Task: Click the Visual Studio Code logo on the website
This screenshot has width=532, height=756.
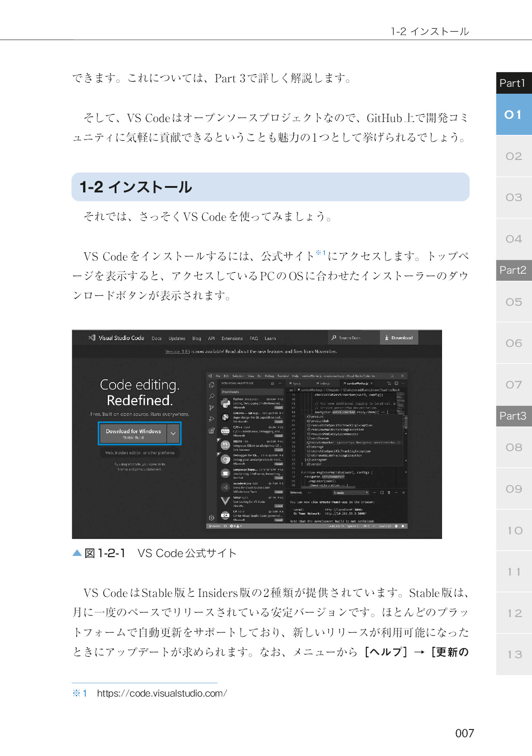Action: [x=92, y=338]
